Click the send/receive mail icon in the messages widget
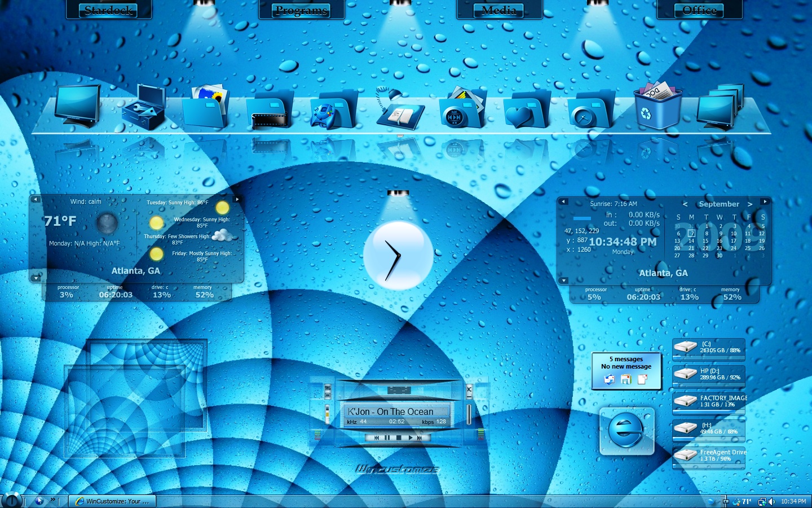The width and height of the screenshot is (812, 508). (610, 380)
